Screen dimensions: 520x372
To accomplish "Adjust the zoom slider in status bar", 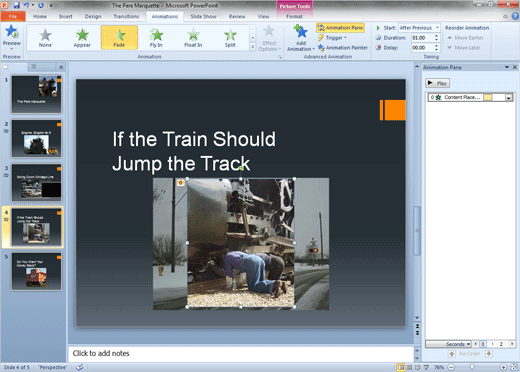I will point(472,367).
